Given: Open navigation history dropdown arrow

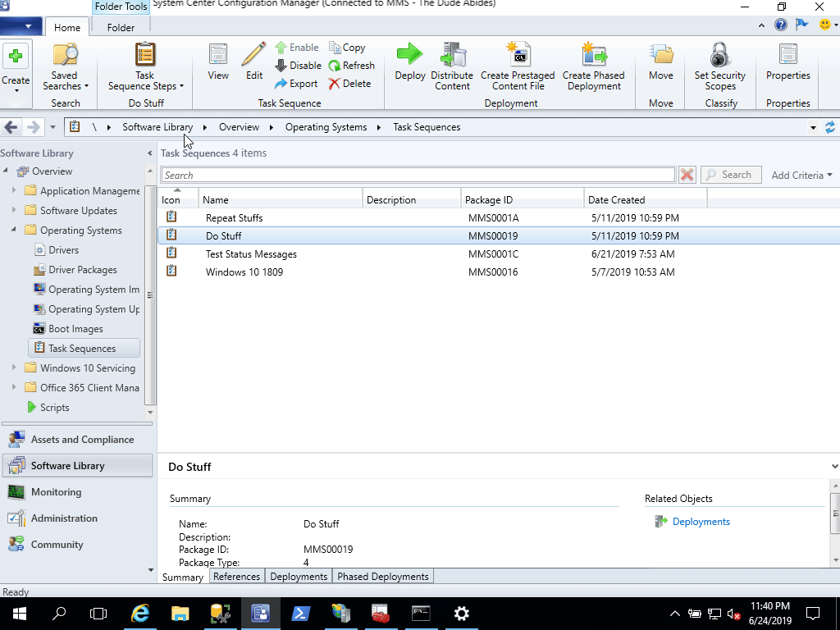Looking at the screenshot, I should [x=52, y=127].
